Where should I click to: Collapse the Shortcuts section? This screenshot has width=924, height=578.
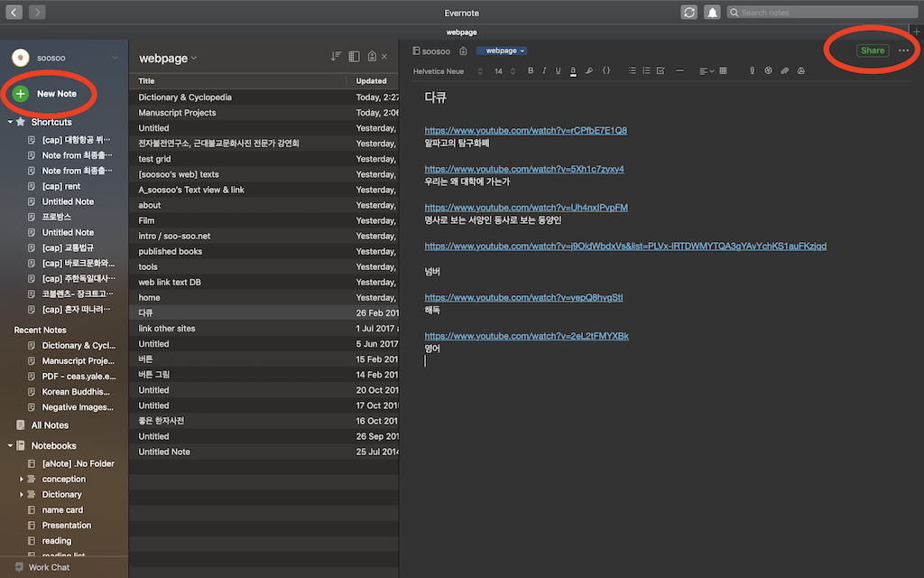[x=10, y=122]
